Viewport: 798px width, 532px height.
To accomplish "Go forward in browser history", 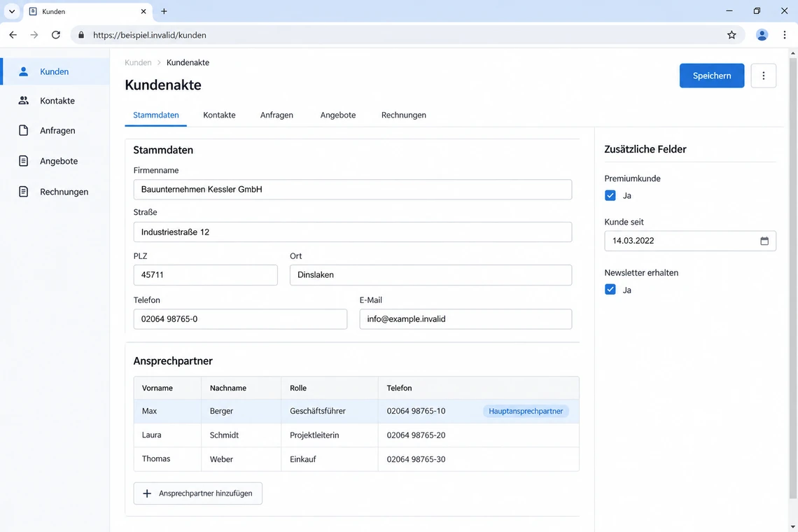I will (34, 35).
